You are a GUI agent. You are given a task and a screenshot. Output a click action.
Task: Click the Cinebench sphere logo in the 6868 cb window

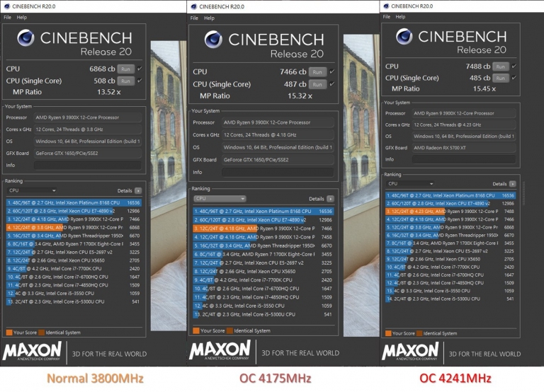[x=25, y=38]
